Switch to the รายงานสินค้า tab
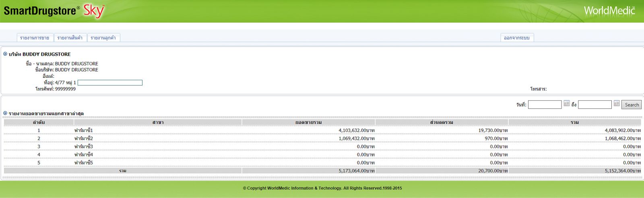644x198 pixels. (70, 38)
